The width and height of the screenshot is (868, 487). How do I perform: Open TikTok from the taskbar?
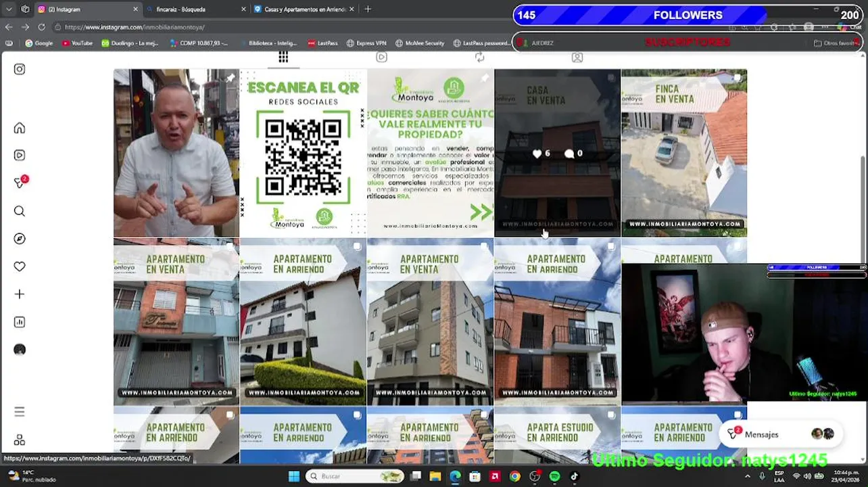(574, 476)
